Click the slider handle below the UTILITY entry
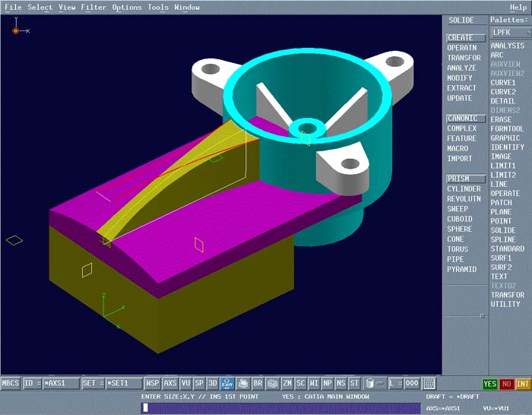Screen dimensions: 532x415 [482, 315]
